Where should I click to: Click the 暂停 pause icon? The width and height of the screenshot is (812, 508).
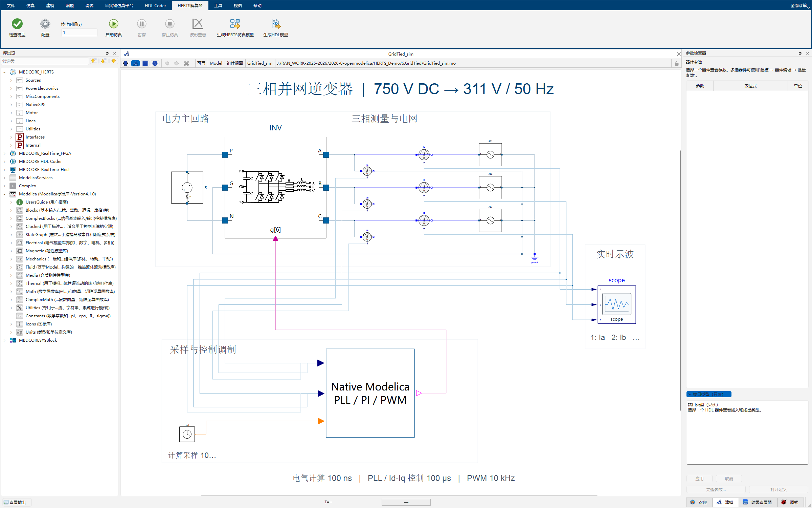pos(142,24)
